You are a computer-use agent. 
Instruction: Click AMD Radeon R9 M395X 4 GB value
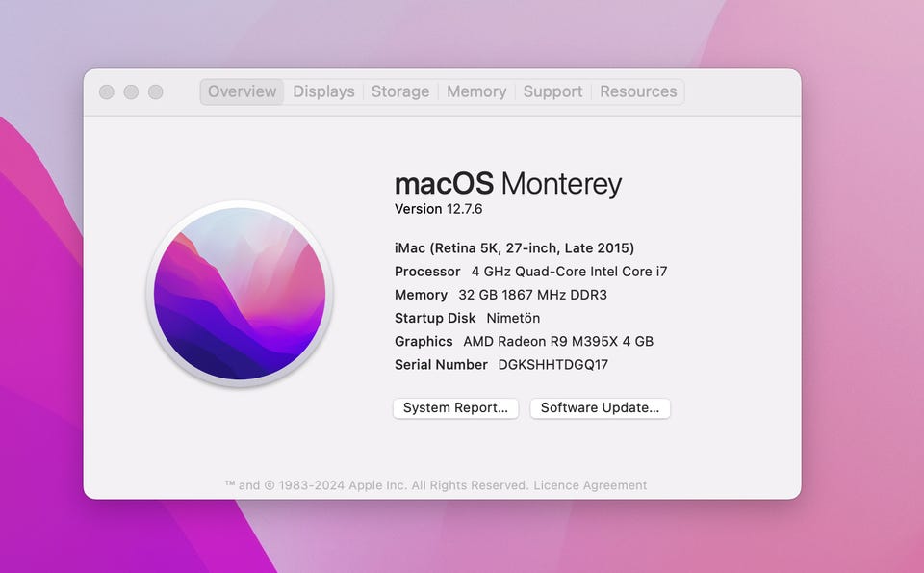tap(558, 341)
